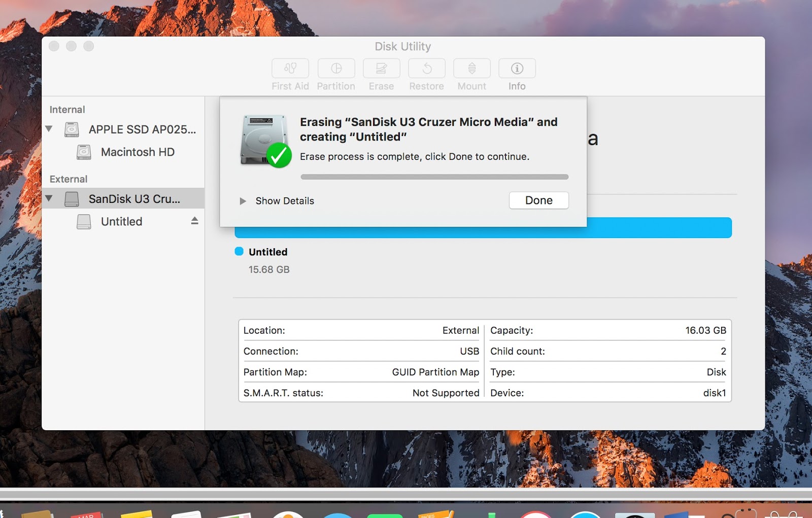Click the APPLE SSD drive icon

pyautogui.click(x=72, y=129)
